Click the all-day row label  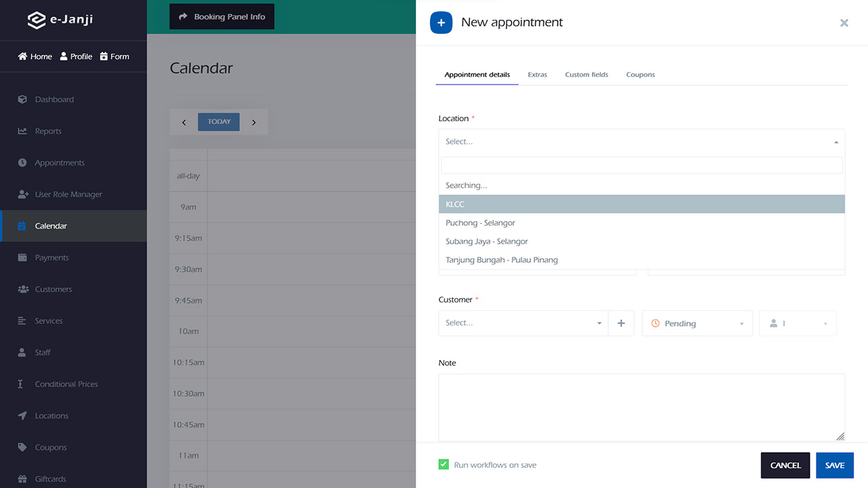pyautogui.click(x=188, y=176)
